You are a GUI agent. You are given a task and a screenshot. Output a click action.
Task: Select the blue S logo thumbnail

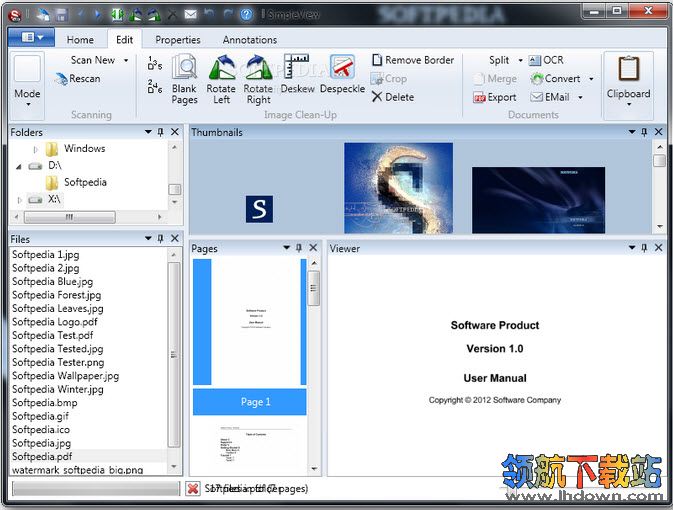259,209
